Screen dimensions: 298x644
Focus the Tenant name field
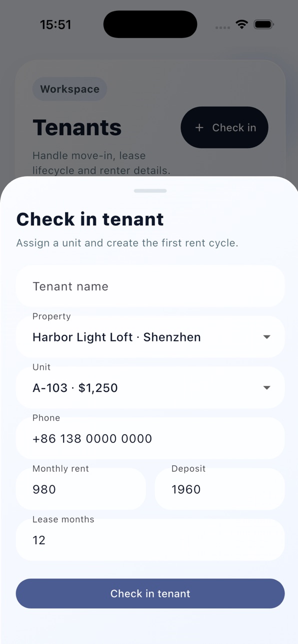[x=150, y=286]
